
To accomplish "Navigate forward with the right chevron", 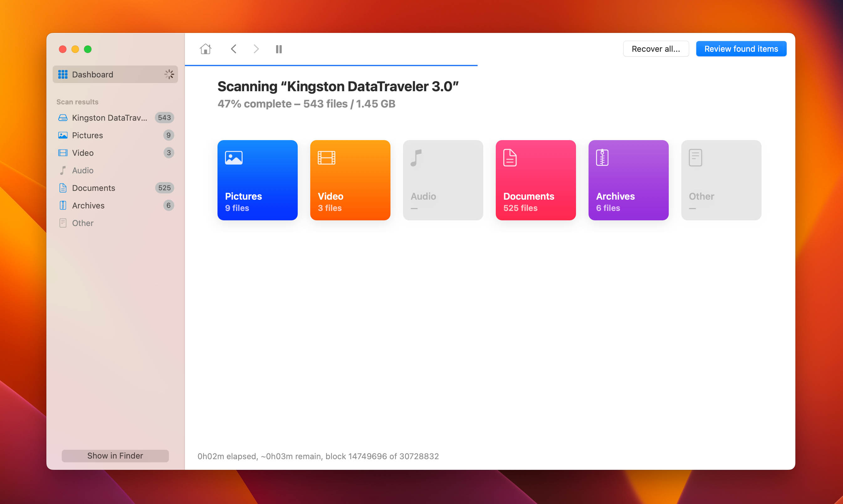I will pos(256,49).
